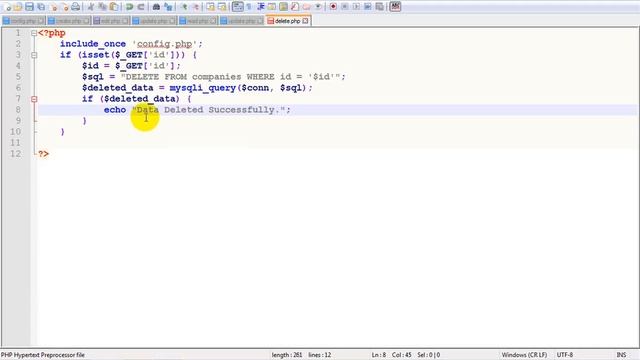Toggle Show All Characters pilcrow icon
640x360 pixels.
point(249,7)
